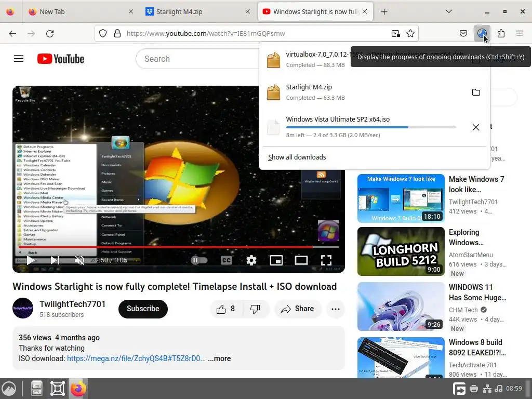Viewport: 532px width, 399px height.
Task: Click the tracking protection shield icon
Action: tap(103, 33)
